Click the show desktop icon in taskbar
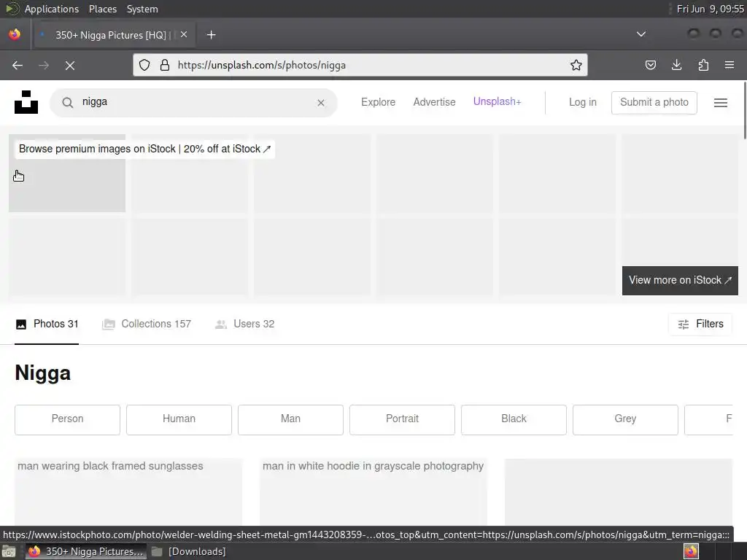 (9, 551)
